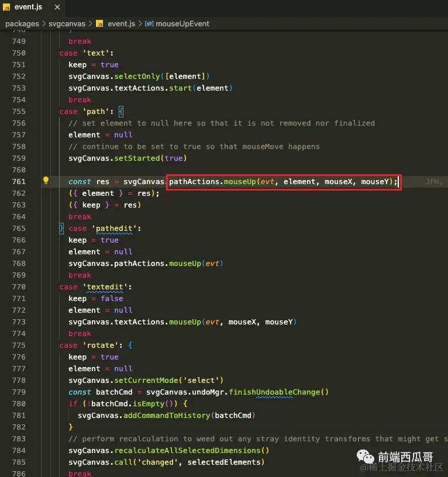Click 'break' keyword on line 764
The width and height of the screenshot is (448, 477).
coord(80,217)
